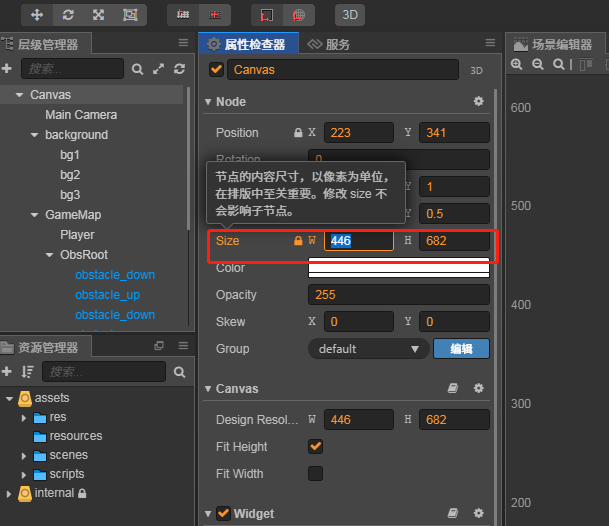Pop out the asset manager panel
Viewport: 609px width, 526px height.
pyautogui.click(x=159, y=345)
